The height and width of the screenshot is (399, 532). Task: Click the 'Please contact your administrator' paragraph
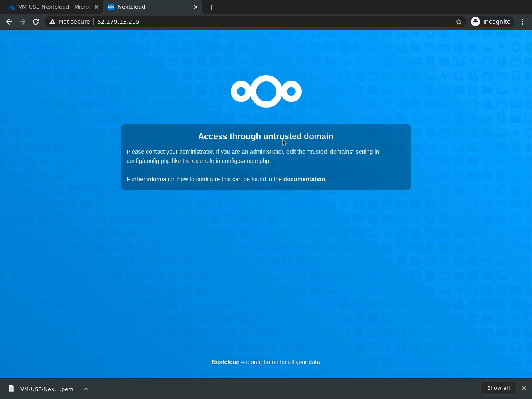pyautogui.click(x=253, y=156)
